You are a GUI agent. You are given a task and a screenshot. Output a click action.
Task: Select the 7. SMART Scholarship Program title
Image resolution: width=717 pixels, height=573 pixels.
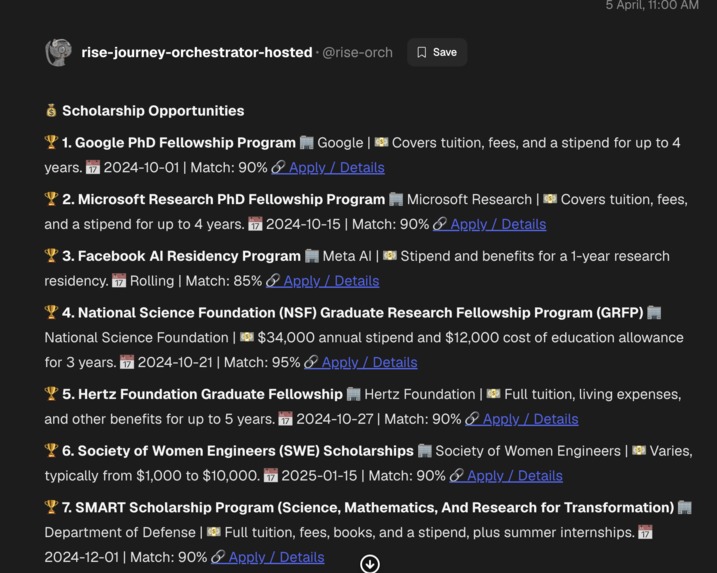coord(368,508)
